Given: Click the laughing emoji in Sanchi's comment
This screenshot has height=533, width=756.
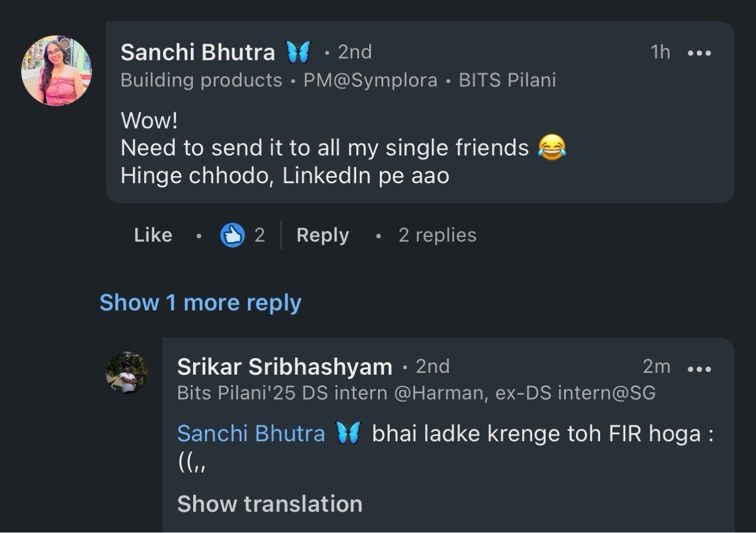Looking at the screenshot, I should pyautogui.click(x=552, y=147).
